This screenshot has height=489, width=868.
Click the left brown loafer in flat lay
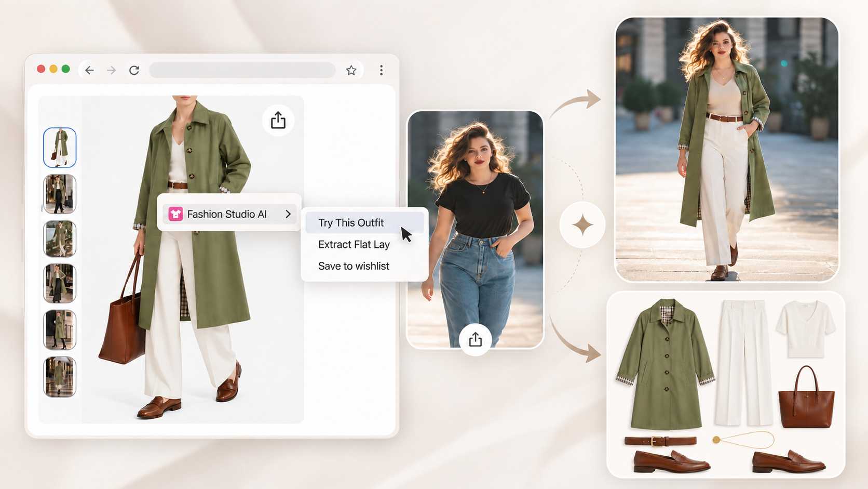click(x=671, y=461)
